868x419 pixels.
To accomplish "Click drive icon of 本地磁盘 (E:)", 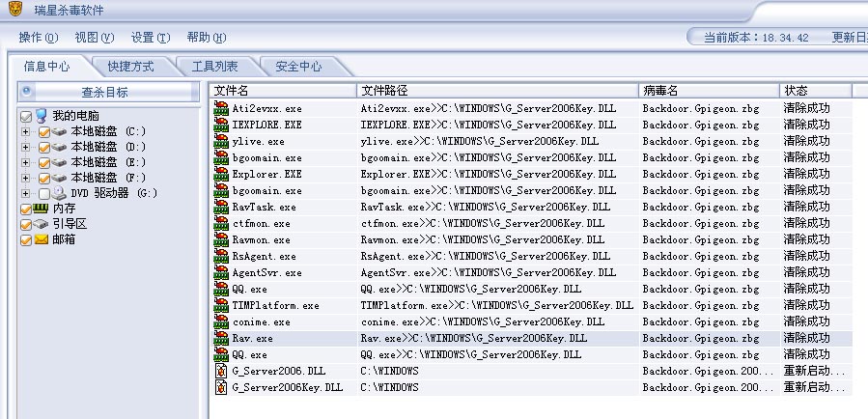I will (x=59, y=162).
